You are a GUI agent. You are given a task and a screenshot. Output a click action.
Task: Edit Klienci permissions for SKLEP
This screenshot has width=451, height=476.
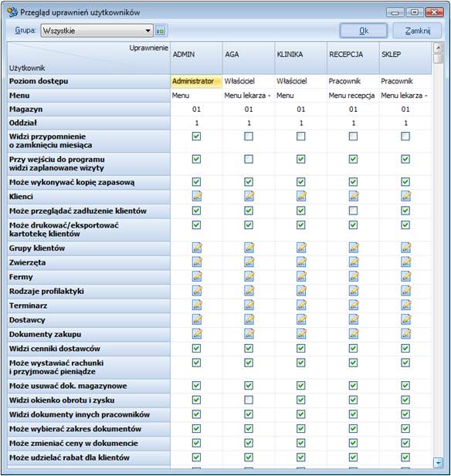pos(405,196)
